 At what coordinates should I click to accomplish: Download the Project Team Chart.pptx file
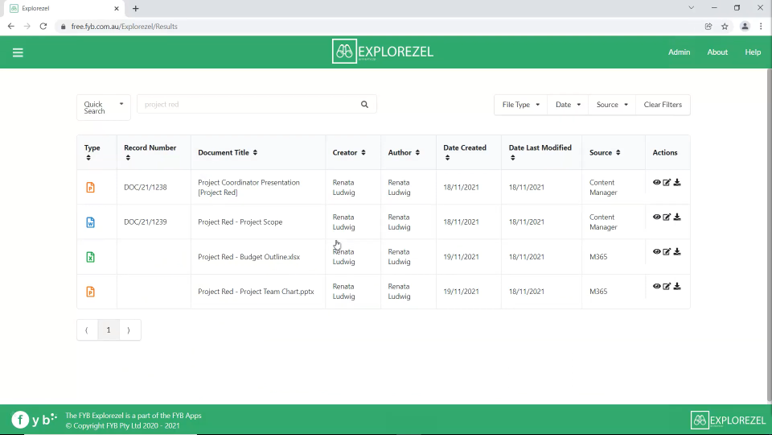point(677,286)
